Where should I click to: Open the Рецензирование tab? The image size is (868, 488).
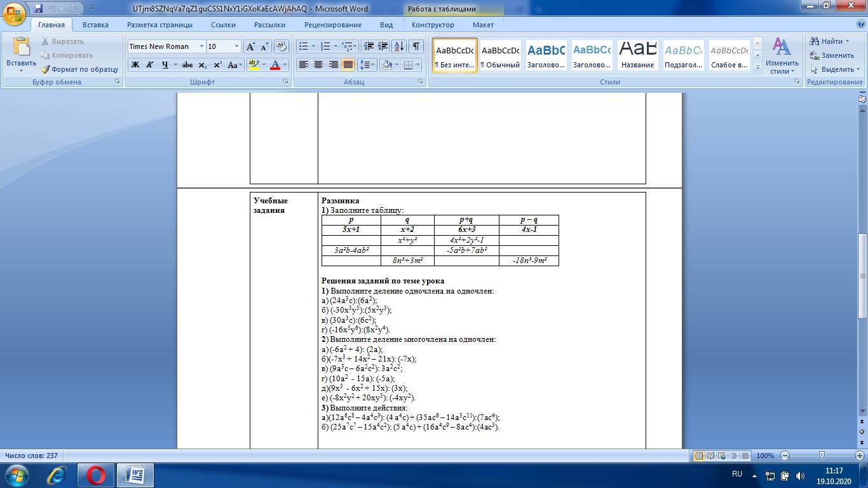pyautogui.click(x=332, y=25)
